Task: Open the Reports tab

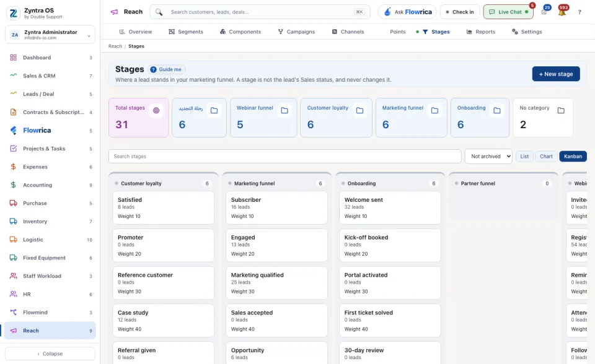Action: coord(481,32)
